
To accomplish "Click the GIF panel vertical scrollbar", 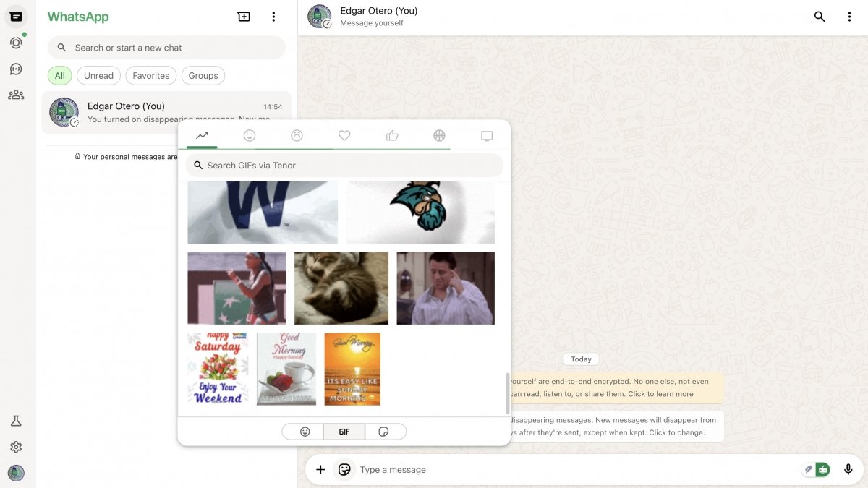I will tap(507, 393).
